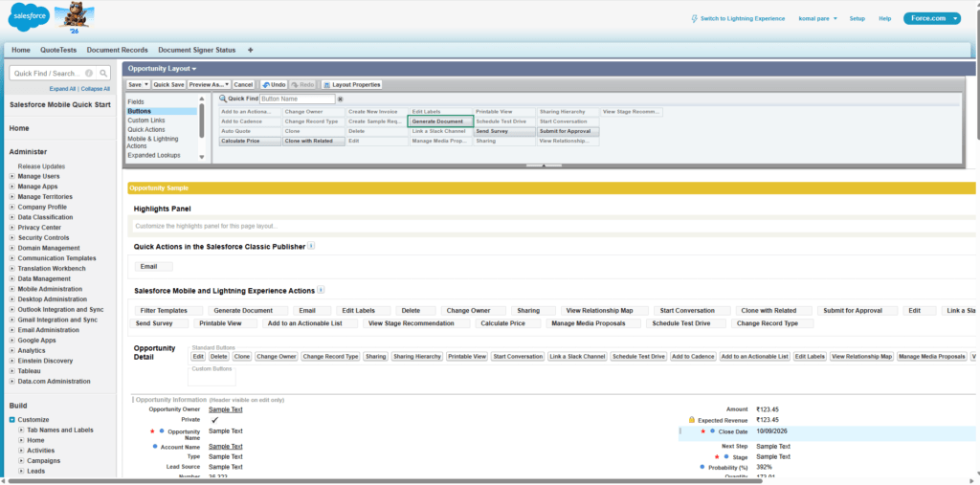Open the Setup link in header
Image resolution: width=980 pixels, height=485 pixels.
tap(857, 19)
